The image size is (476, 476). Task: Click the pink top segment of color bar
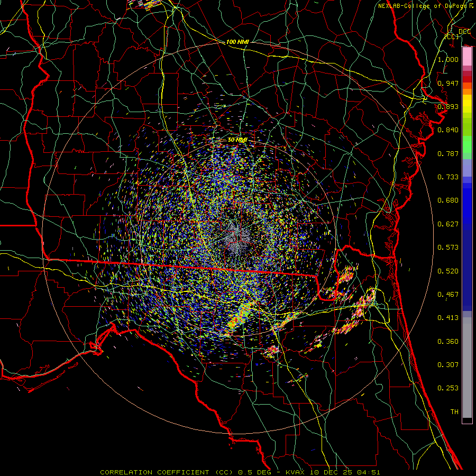click(467, 57)
